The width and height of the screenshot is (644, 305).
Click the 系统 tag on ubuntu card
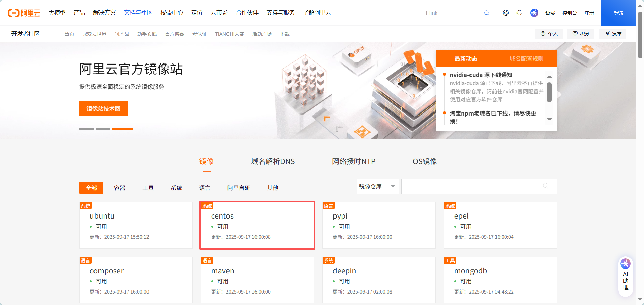pyautogui.click(x=85, y=206)
